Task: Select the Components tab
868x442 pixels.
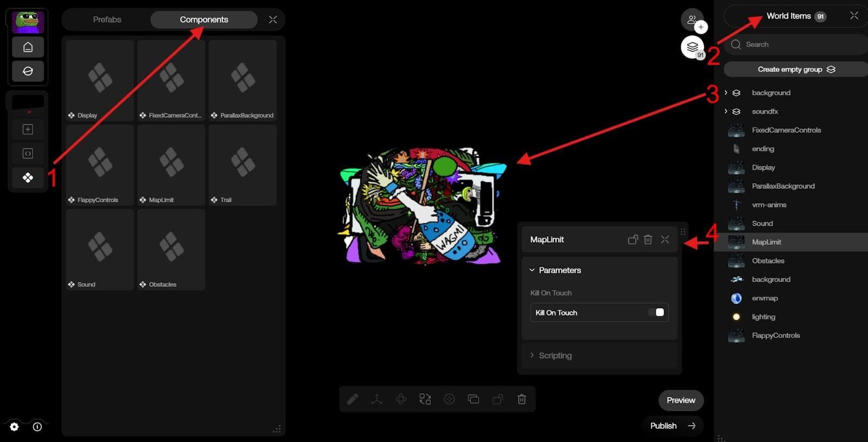Action: [x=204, y=20]
